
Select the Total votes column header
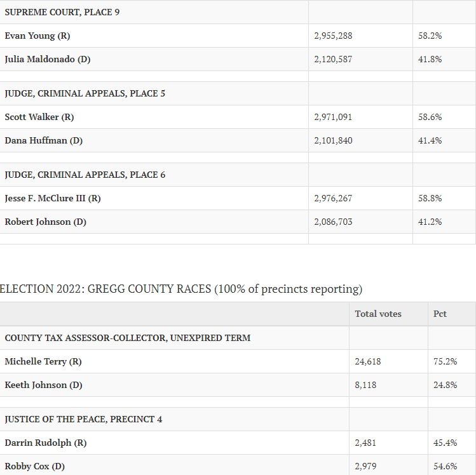point(378,314)
